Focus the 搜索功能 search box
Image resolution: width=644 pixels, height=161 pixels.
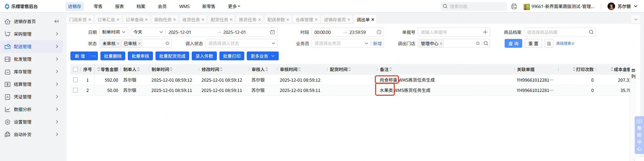(474, 6)
